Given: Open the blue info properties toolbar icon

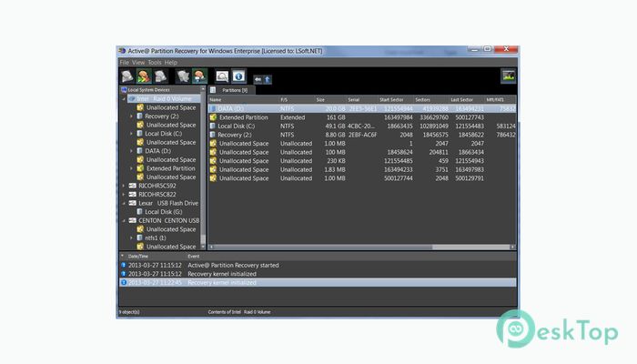Looking at the screenshot, I should coord(238,76).
